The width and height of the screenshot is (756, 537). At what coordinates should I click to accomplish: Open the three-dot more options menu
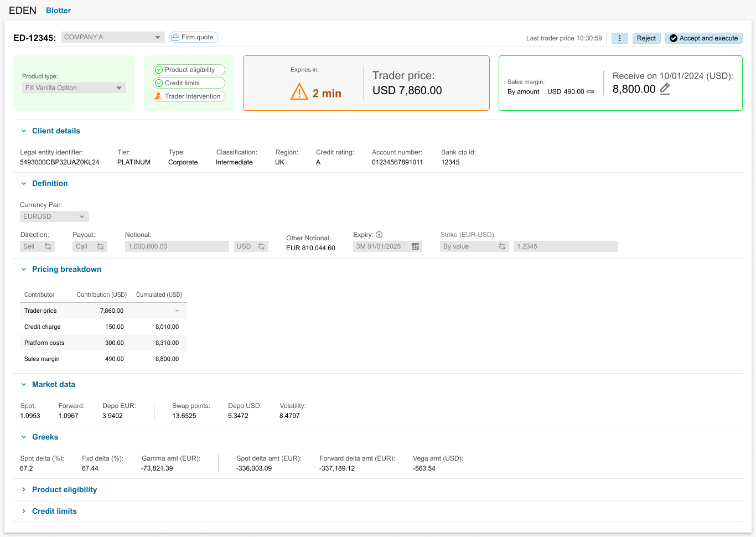click(619, 38)
